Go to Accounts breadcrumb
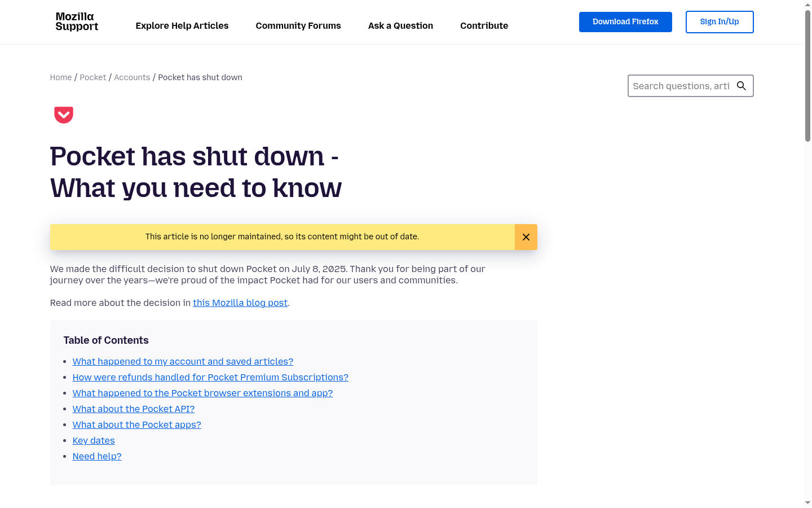This screenshot has height=508, width=812. tap(132, 77)
